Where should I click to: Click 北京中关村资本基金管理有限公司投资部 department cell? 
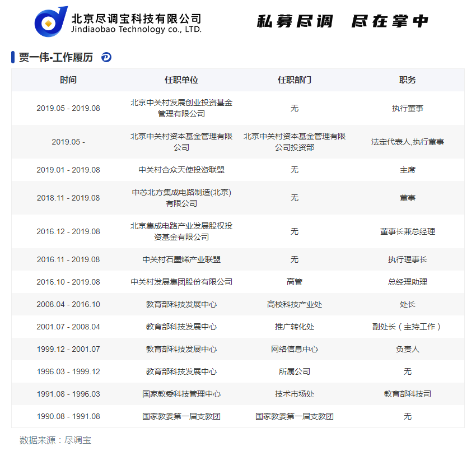pyautogui.click(x=295, y=142)
